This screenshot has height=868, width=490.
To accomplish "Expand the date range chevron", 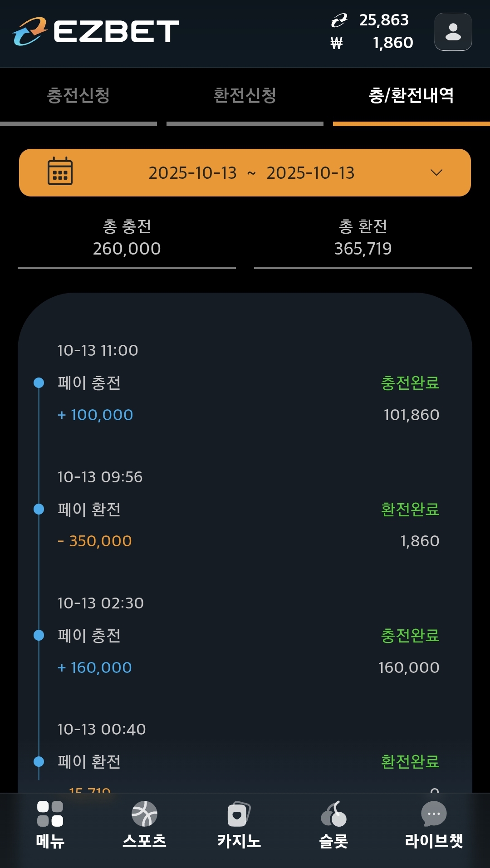I will (436, 172).
